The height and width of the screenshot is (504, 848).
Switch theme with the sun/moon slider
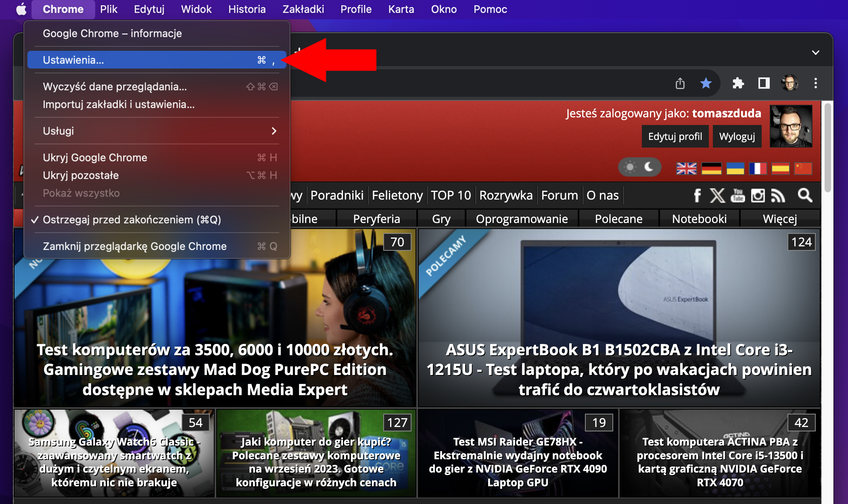(639, 167)
